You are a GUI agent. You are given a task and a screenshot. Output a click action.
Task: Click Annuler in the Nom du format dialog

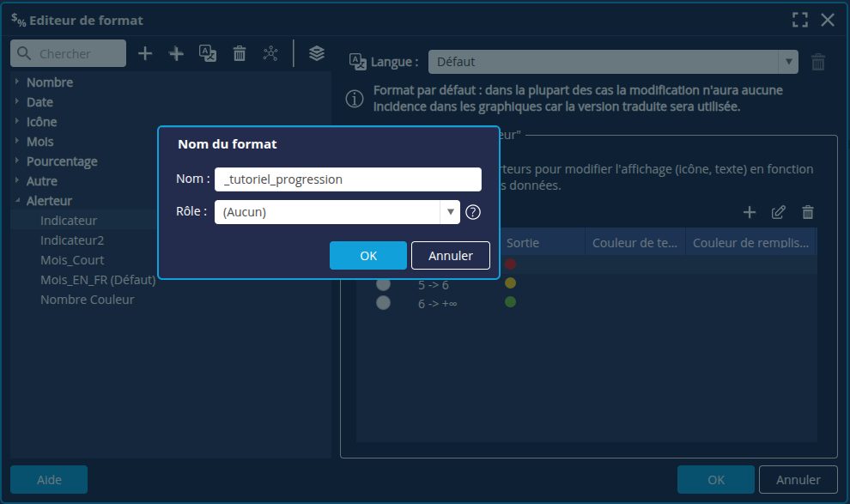(x=450, y=255)
